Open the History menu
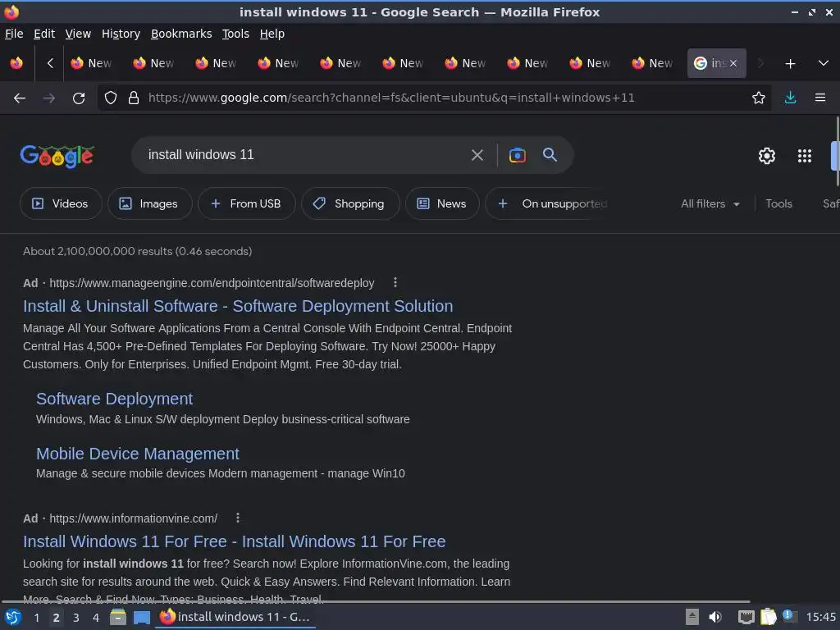The width and height of the screenshot is (840, 630). 121,34
